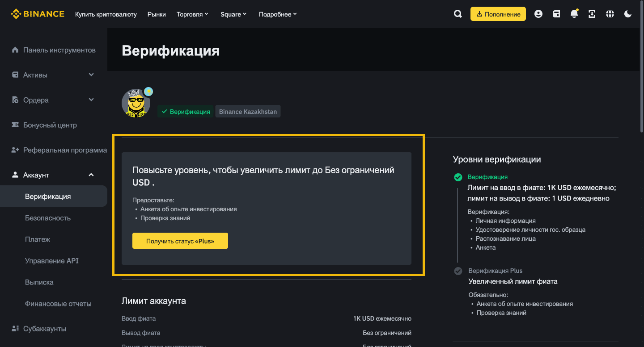
Task: Select Финансовые отчеты in the sidebar
Action: 58,304
